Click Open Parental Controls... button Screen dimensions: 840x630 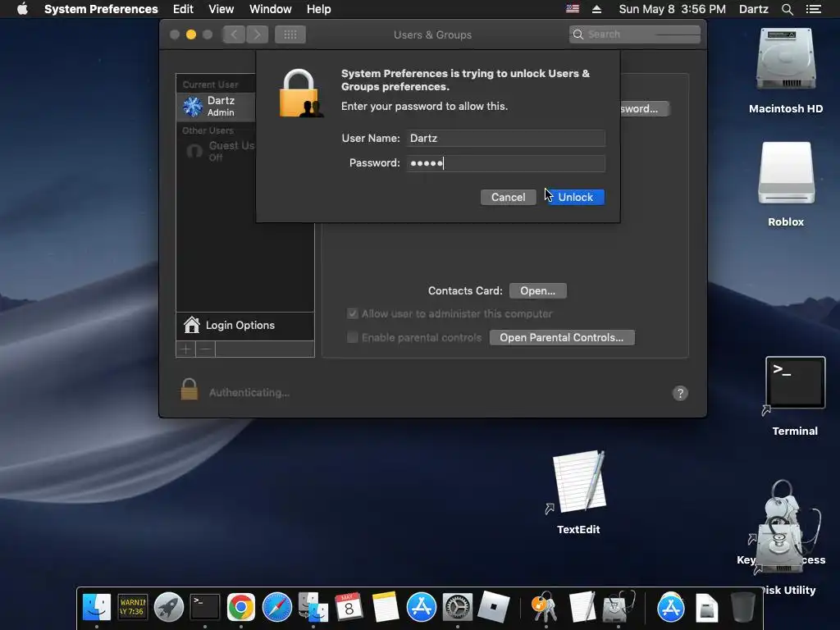pyautogui.click(x=561, y=337)
